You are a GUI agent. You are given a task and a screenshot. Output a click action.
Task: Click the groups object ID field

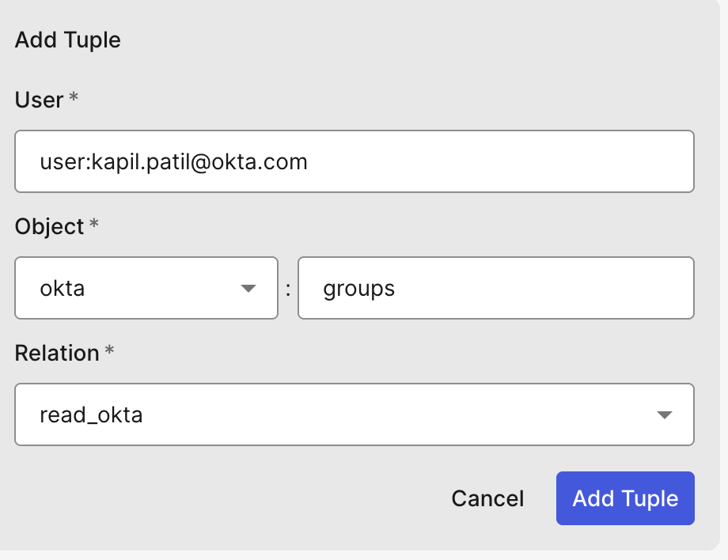[495, 288]
